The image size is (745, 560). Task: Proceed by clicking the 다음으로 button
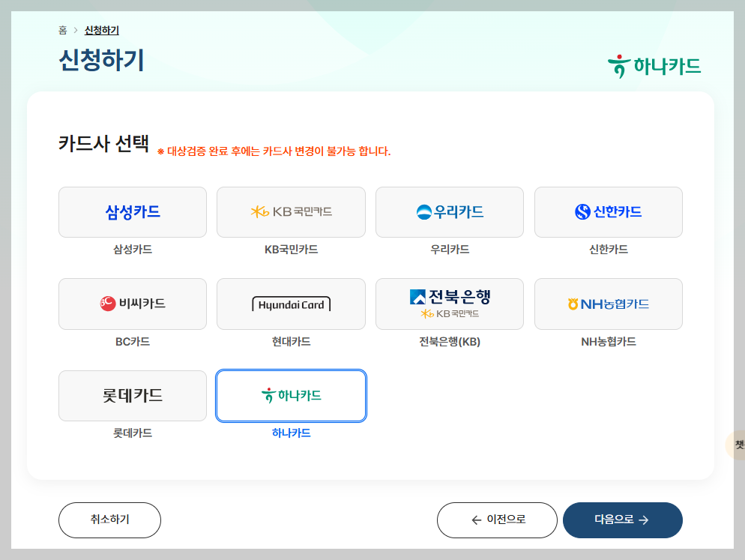(x=622, y=520)
